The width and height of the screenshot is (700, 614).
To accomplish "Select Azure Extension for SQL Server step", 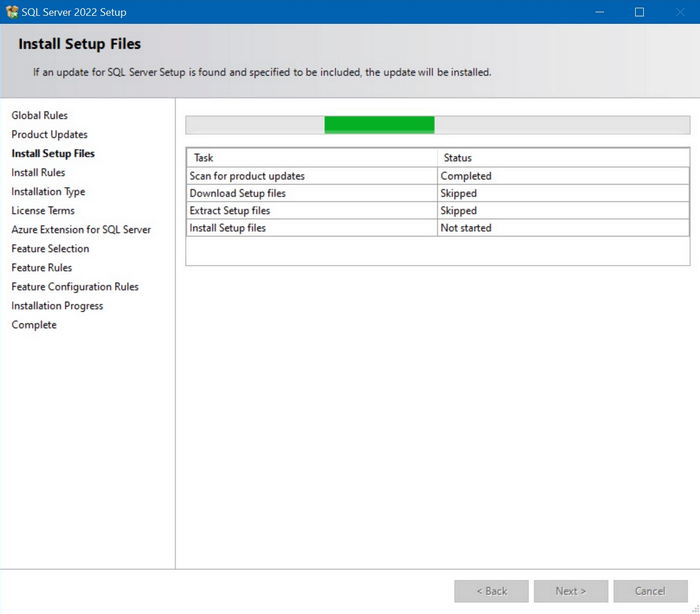I will [x=81, y=230].
